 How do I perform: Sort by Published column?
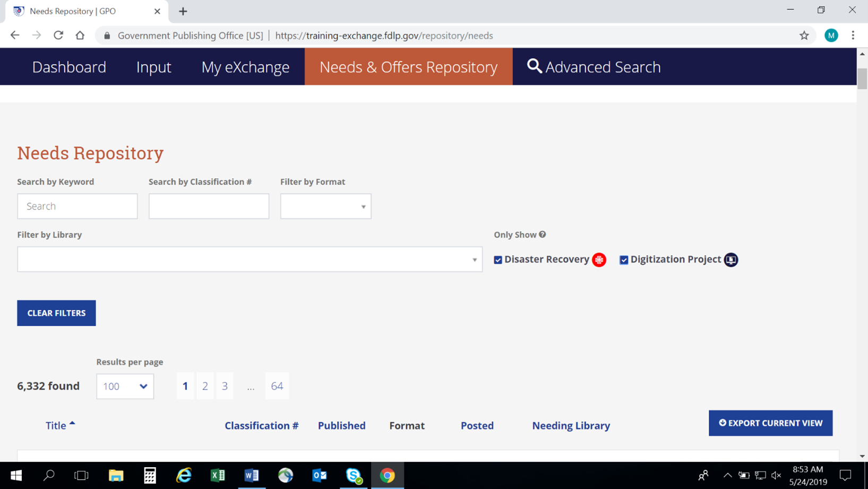(342, 425)
